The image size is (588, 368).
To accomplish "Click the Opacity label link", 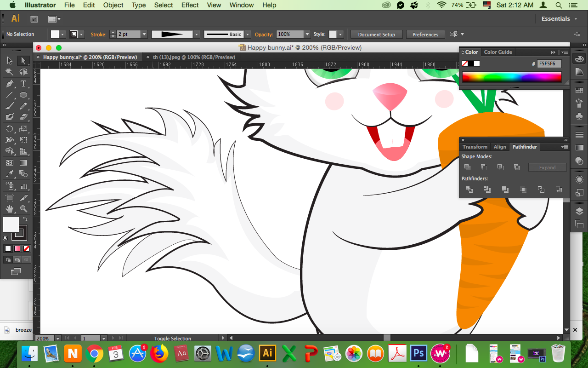I will coord(264,34).
